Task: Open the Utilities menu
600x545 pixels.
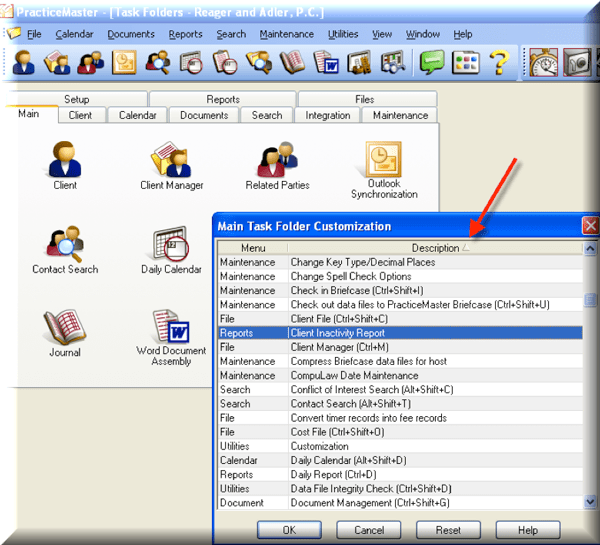Action: tap(343, 34)
